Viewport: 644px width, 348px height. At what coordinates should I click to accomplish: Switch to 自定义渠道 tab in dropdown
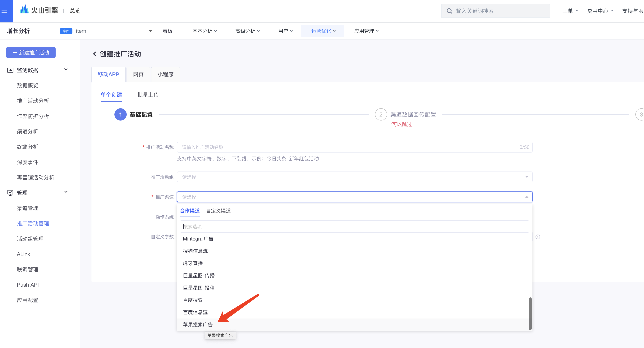point(218,211)
